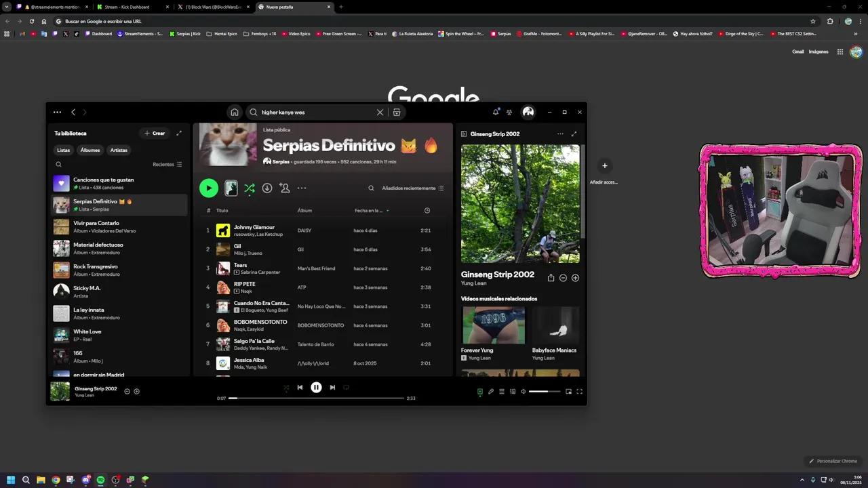Toggle shuffle in the bottom player bar

pyautogui.click(x=286, y=388)
